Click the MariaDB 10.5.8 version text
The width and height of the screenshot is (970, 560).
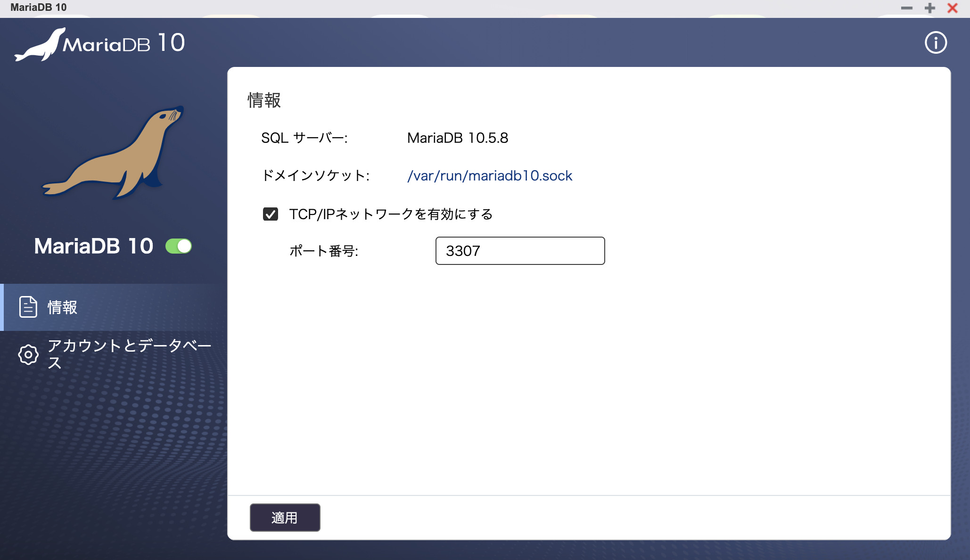tap(458, 138)
